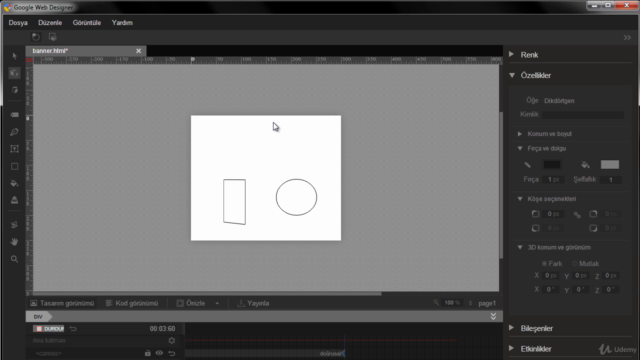Open the Yardım menu
Image resolution: width=640 pixels, height=360 pixels.
(x=122, y=23)
